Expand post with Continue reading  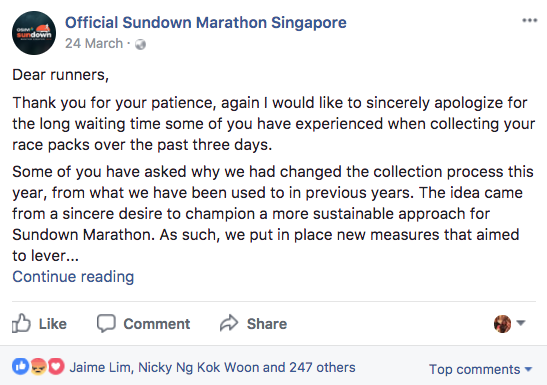tap(73, 277)
